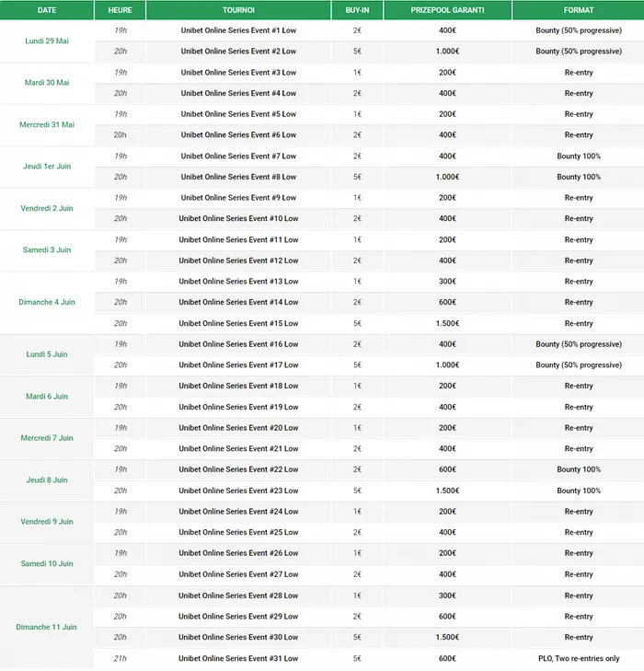Click Unibet Online Series Event #15 Low

pos(238,323)
